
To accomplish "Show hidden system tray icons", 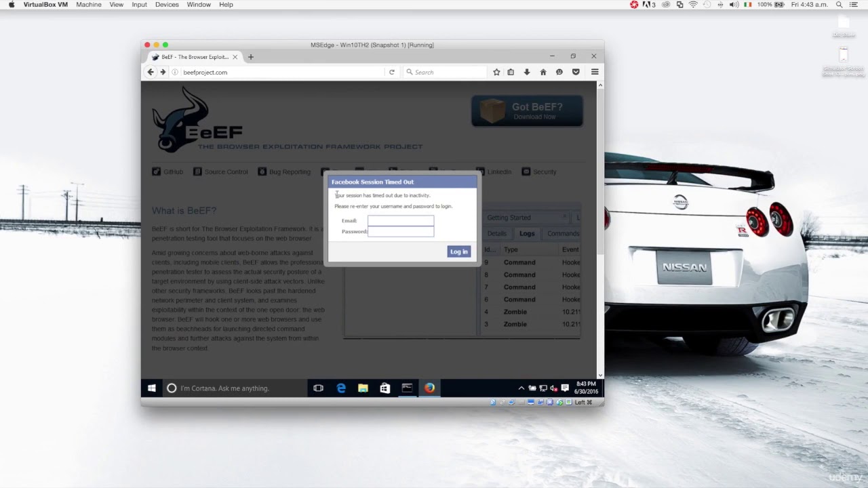I will pos(521,388).
